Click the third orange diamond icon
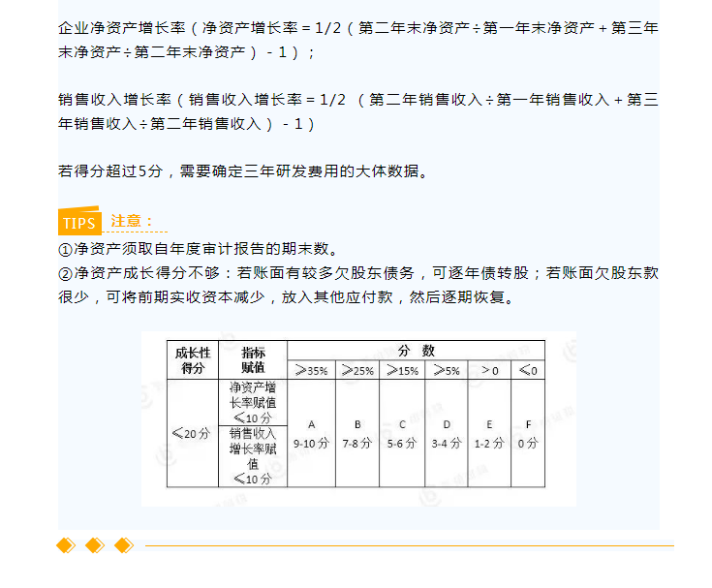This screenshot has height=588, width=712. coord(123,545)
